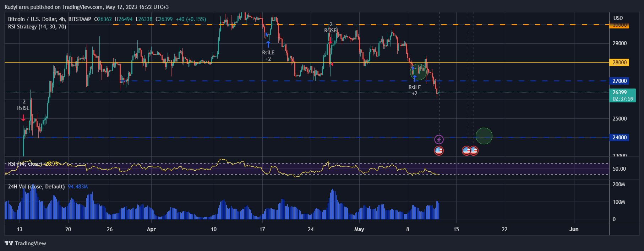Click the TradingView logo at bottom left
The width and height of the screenshot is (644, 251).
(x=26, y=244)
